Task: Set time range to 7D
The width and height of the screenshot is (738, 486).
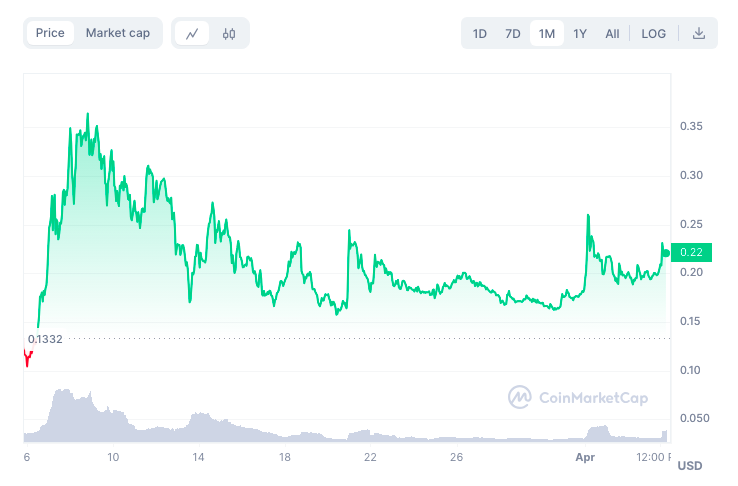Action: pos(513,33)
